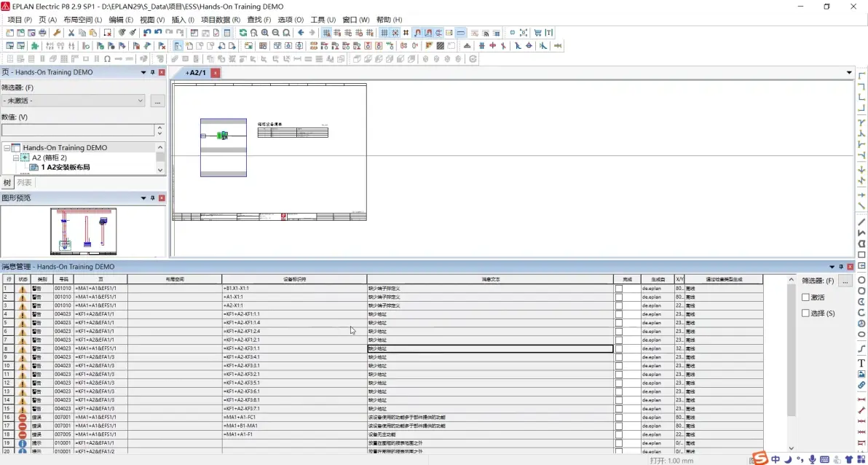
Task: Toggle the grid display toolbar button
Action: (x=384, y=33)
